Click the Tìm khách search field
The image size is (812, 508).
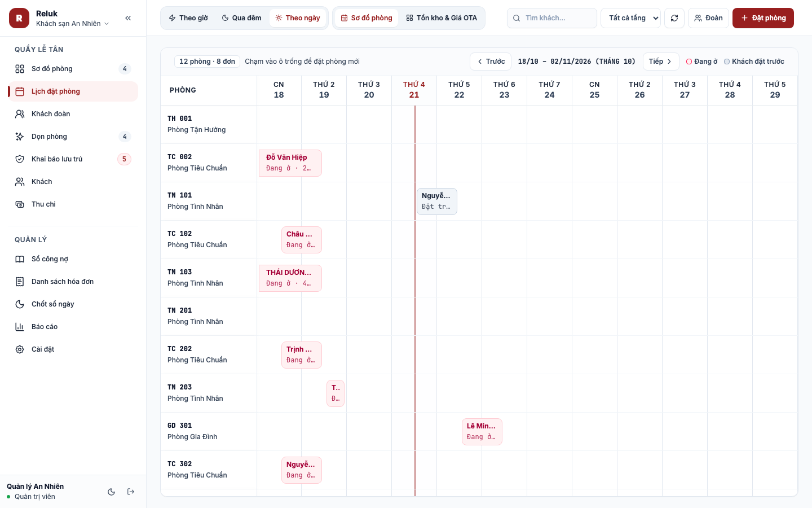click(x=552, y=18)
